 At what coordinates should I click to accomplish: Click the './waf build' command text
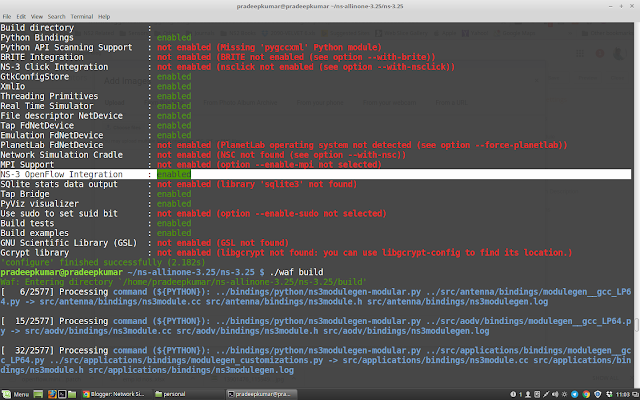tap(296, 272)
